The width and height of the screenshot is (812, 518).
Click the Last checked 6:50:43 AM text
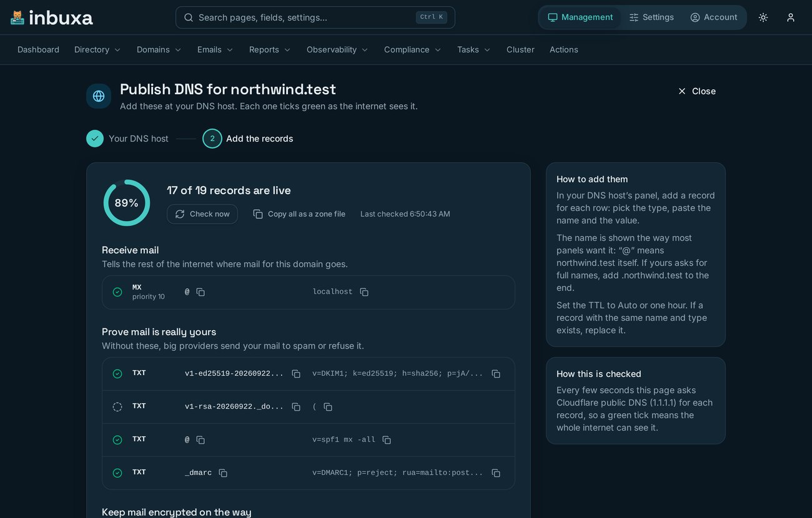tap(405, 214)
